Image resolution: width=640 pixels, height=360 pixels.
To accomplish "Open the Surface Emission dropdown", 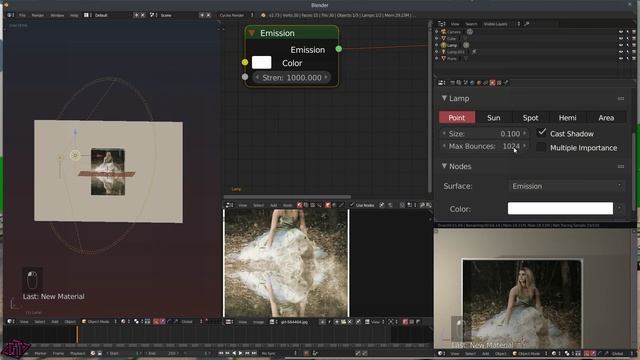I will (x=566, y=186).
